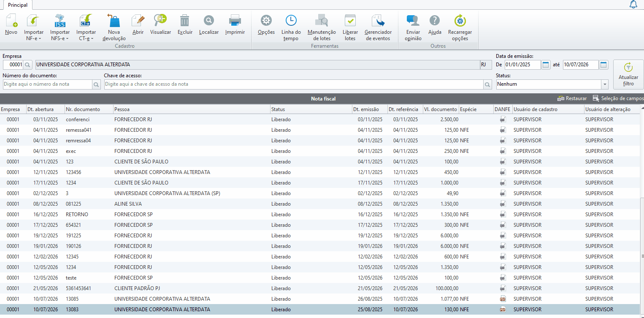
Task: Click Recarregar opções icon
Action: (x=460, y=21)
